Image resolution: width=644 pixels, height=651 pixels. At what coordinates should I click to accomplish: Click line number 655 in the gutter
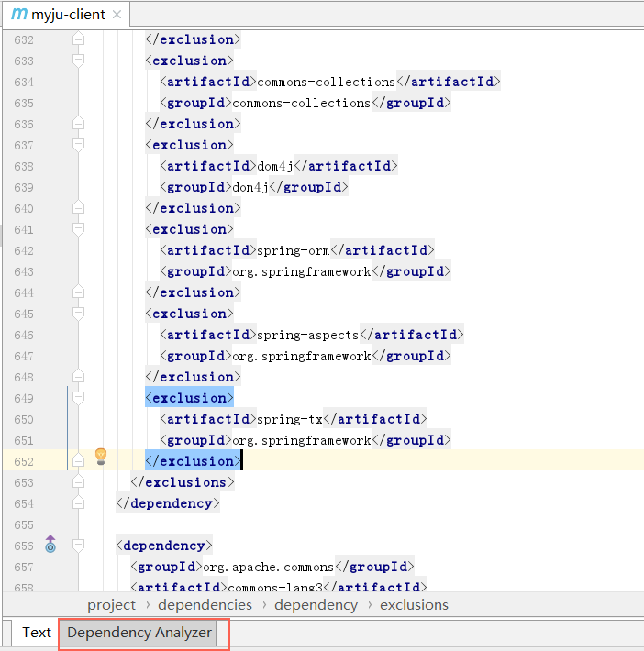pos(24,524)
